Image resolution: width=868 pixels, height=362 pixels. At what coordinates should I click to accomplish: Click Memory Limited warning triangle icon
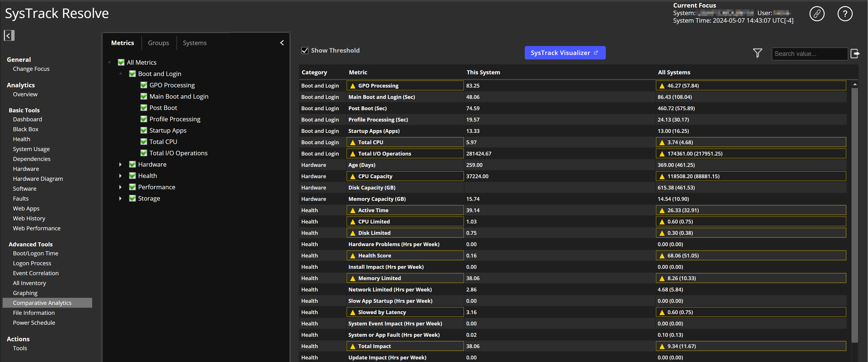353,278
